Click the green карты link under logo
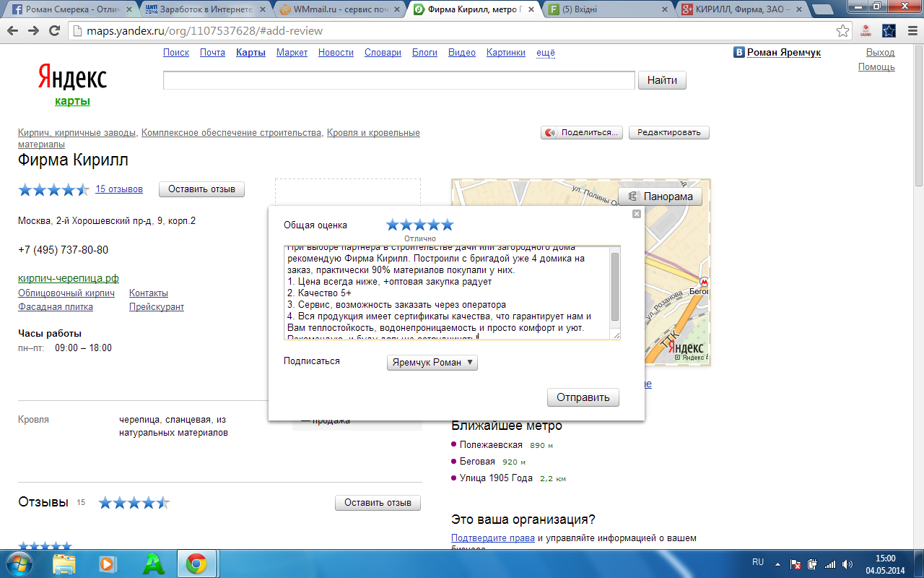924x578 pixels. pyautogui.click(x=72, y=101)
